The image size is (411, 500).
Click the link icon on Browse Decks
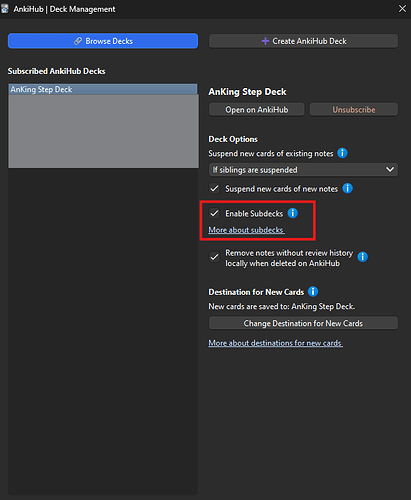click(x=78, y=41)
